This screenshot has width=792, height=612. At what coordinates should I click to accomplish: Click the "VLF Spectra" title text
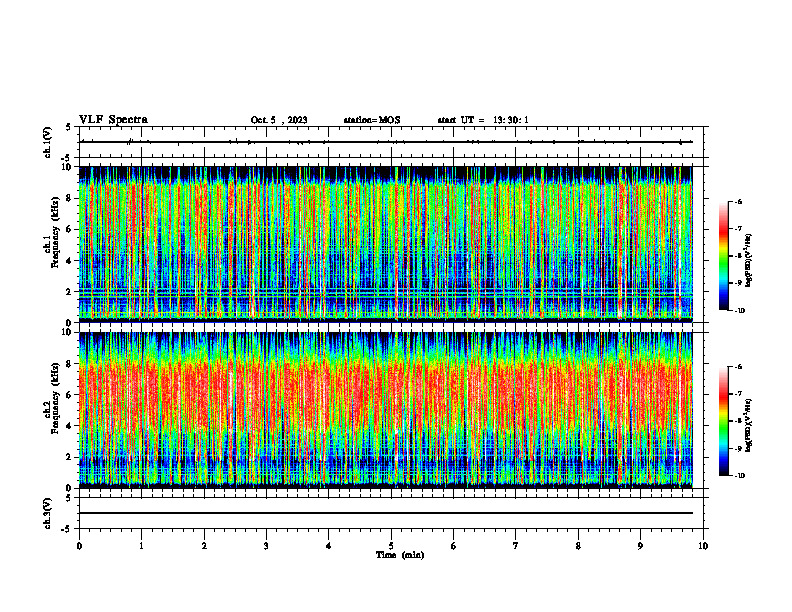click(x=113, y=120)
